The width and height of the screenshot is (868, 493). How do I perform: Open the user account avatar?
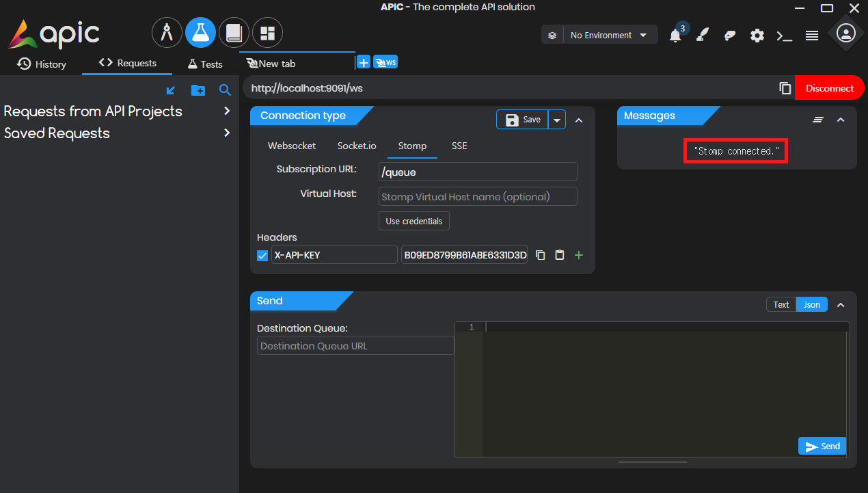[846, 34]
